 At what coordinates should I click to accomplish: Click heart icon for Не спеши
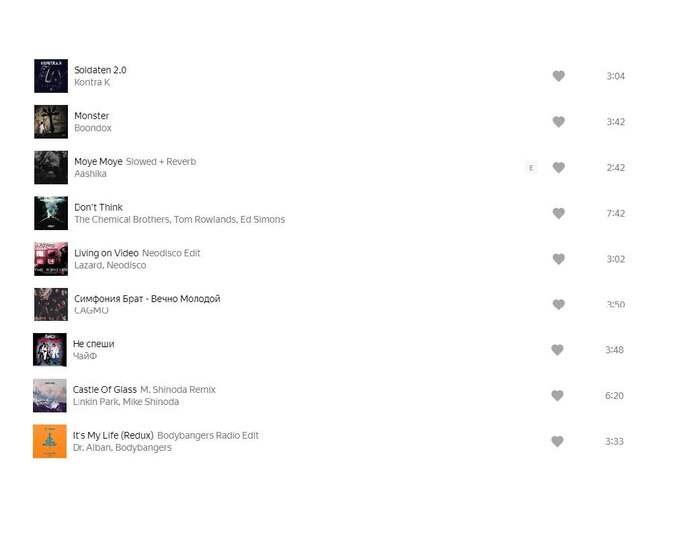click(558, 350)
